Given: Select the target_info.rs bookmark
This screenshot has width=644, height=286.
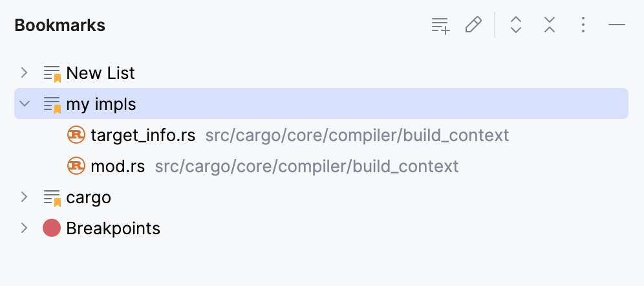Looking at the screenshot, I should point(143,135).
